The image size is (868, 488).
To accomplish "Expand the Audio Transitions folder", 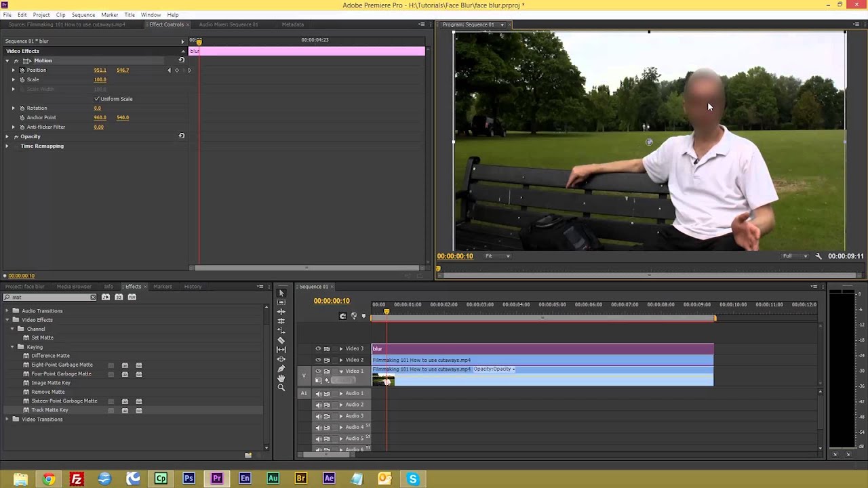I will point(7,311).
